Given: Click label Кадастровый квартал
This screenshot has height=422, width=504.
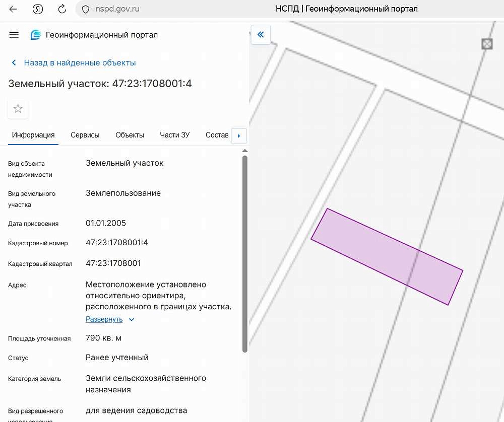Looking at the screenshot, I should pos(40,264).
